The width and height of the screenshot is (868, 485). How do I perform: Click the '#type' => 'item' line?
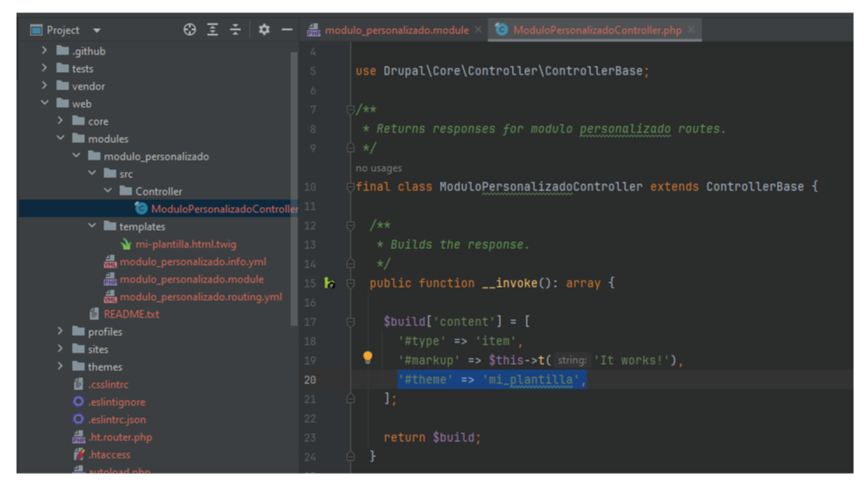pos(460,341)
